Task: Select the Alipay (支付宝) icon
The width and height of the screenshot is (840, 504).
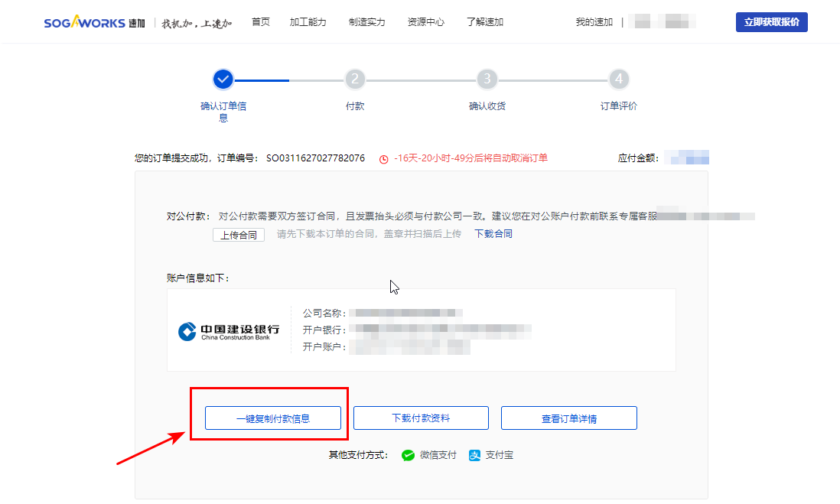Action: coord(477,455)
